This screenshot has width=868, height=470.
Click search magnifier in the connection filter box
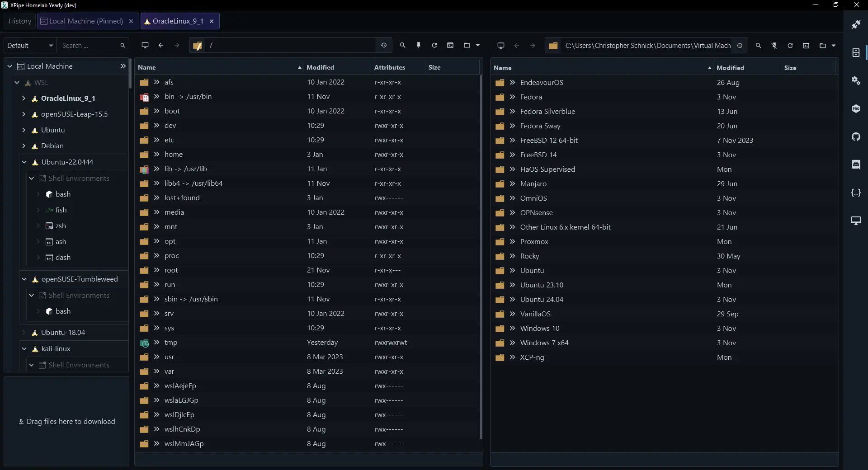pyautogui.click(x=123, y=45)
